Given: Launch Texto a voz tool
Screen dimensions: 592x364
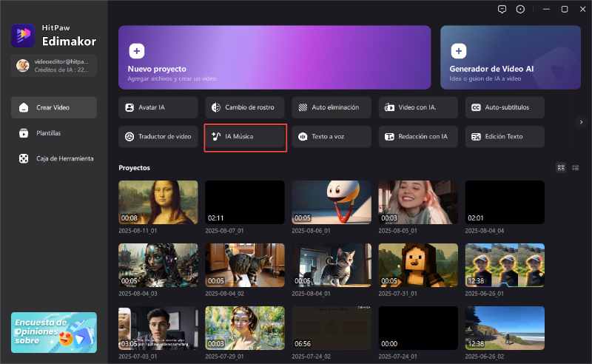Looking at the screenshot, I should [332, 137].
